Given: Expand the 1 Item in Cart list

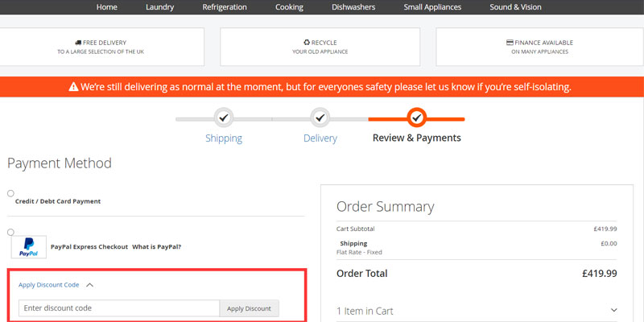Looking at the screenshot, I should coord(613,311).
